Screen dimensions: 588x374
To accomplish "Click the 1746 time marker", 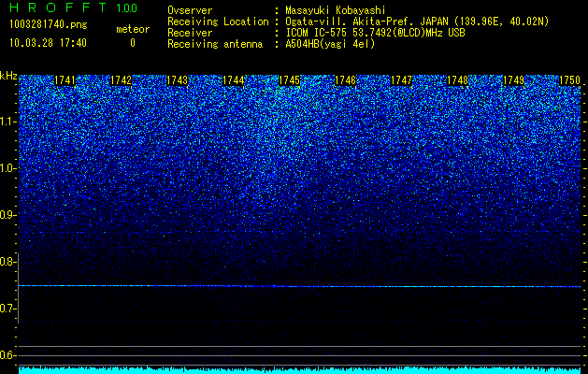I will pyautogui.click(x=345, y=80).
